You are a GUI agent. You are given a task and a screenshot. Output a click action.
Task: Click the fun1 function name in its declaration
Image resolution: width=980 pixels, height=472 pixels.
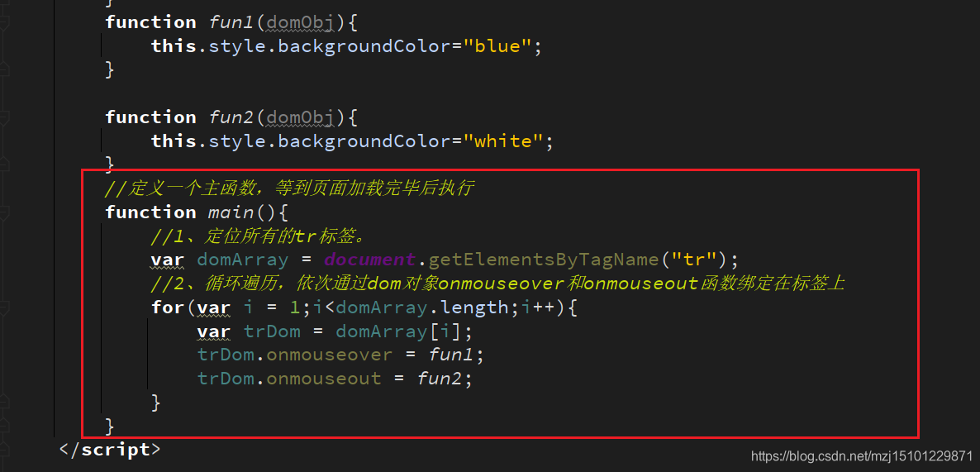231,22
